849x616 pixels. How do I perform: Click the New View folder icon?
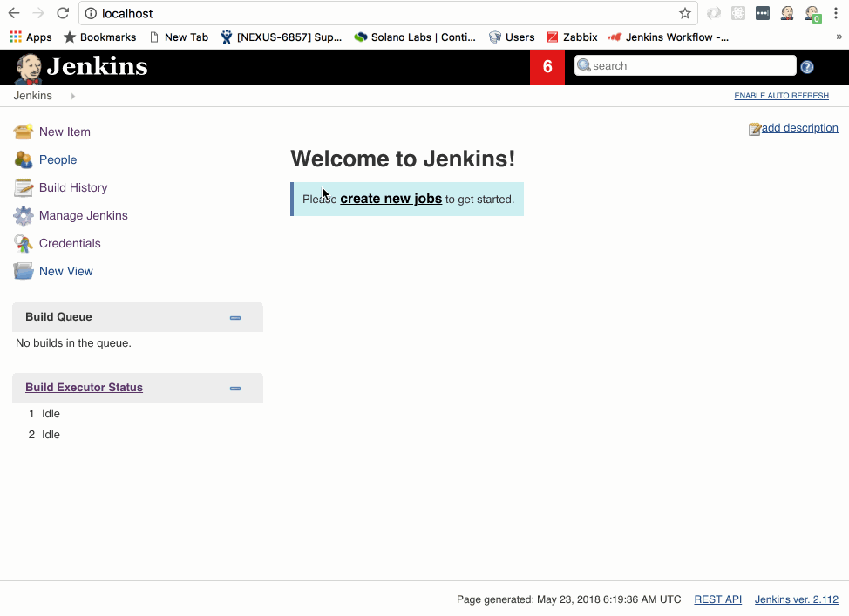24,271
